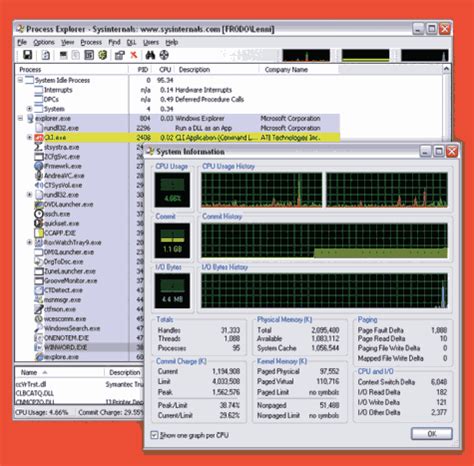This screenshot has height=466, width=474.
Task: Click the globe icon of iFrmewrk.exe
Action: (39, 166)
